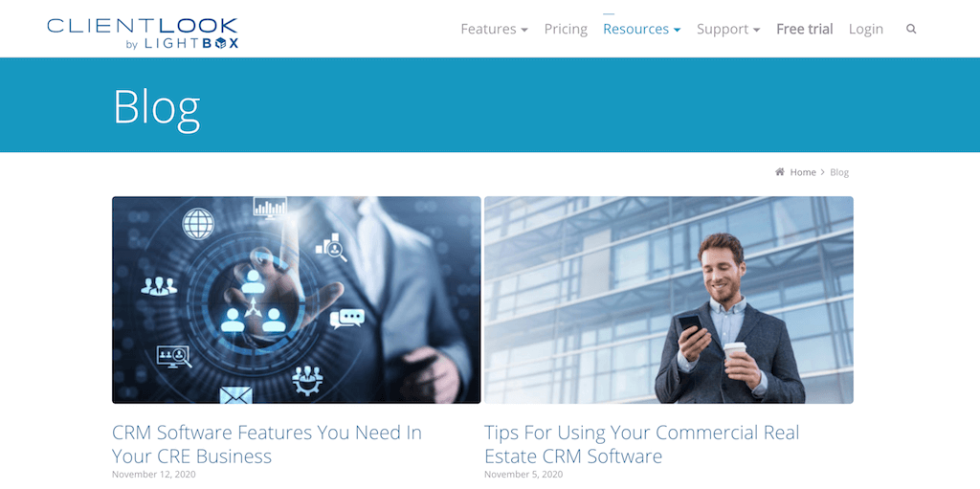Screen dimensions: 980x489
Task: Start a Free trial
Action: (x=804, y=29)
